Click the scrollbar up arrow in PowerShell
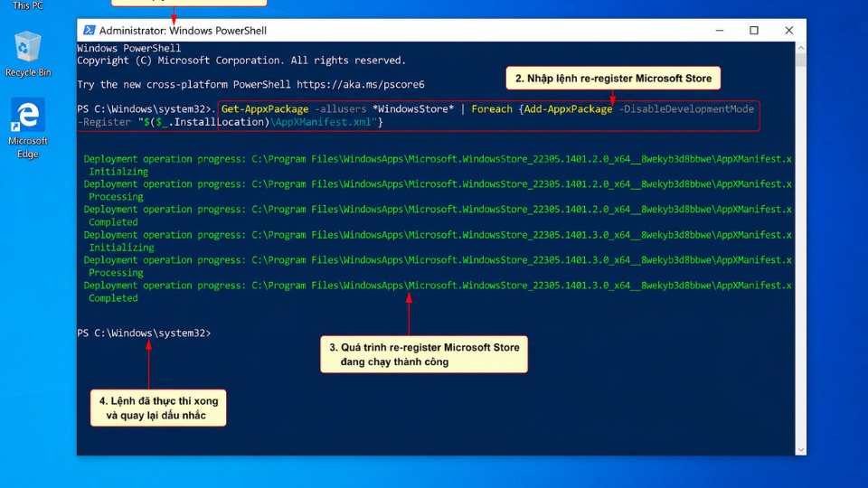The image size is (868, 488). 800,48
